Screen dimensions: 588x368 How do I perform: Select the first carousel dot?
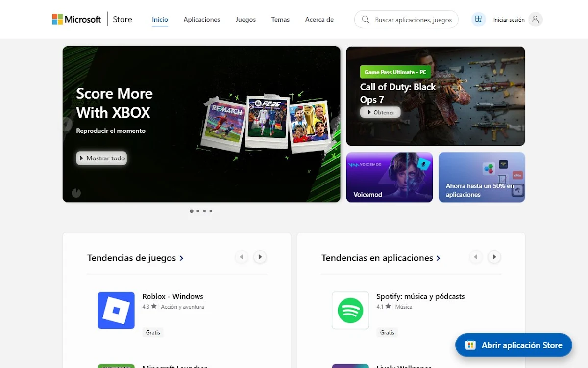[x=192, y=211]
